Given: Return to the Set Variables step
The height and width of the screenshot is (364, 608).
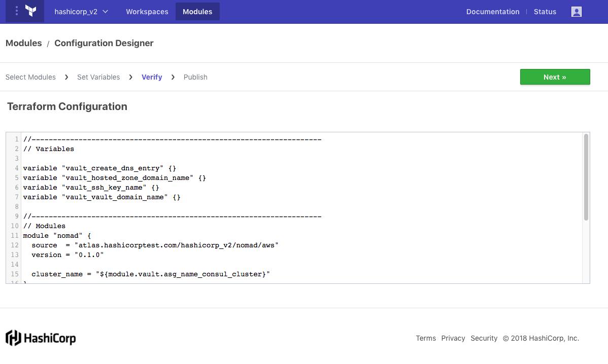Looking at the screenshot, I should pyautogui.click(x=98, y=77).
